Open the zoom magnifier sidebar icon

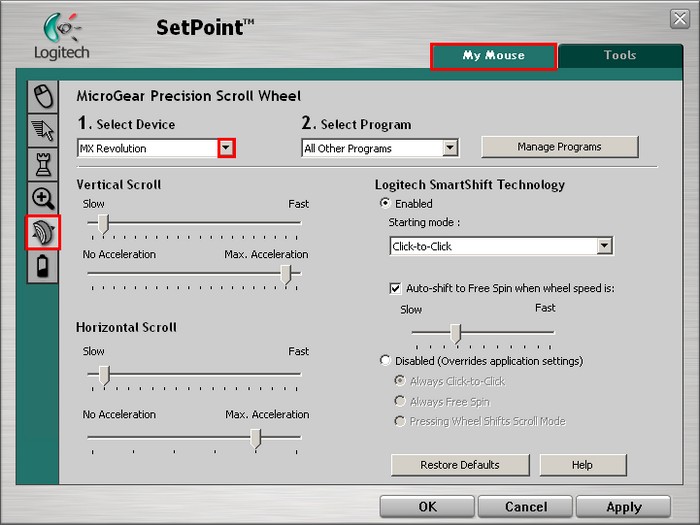point(43,198)
